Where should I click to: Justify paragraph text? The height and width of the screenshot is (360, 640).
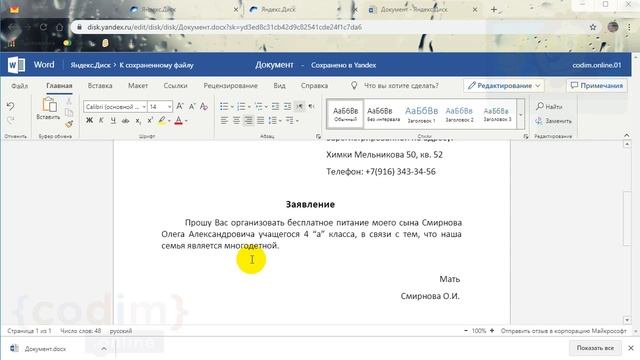point(260,120)
